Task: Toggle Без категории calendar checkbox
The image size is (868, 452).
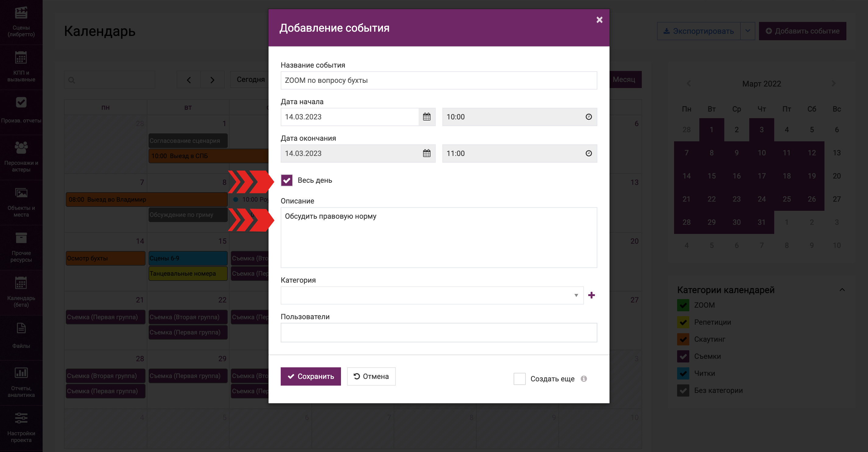Action: 683,390
